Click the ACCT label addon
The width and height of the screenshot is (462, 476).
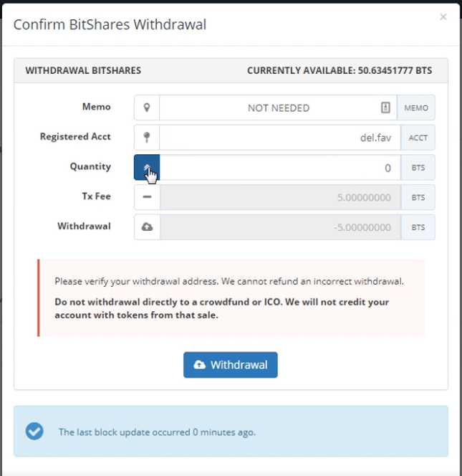pos(418,137)
